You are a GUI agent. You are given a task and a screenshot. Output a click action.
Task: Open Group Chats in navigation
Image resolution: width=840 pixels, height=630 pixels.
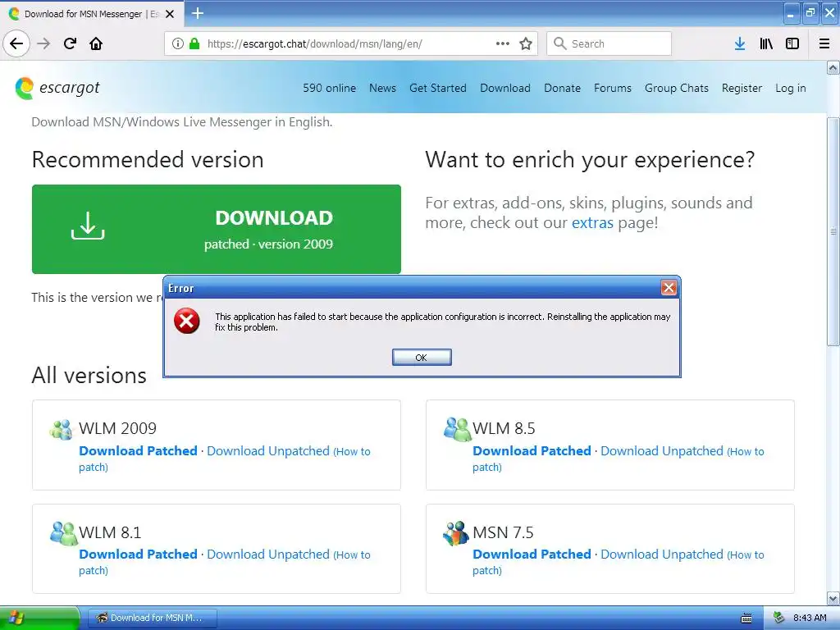click(x=677, y=88)
